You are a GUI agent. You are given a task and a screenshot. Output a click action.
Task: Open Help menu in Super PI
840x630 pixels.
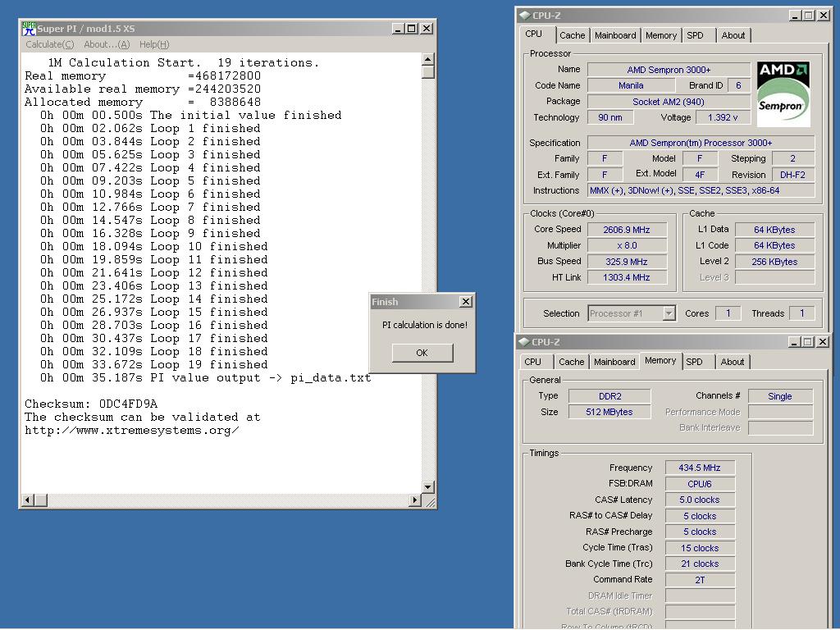click(x=154, y=44)
